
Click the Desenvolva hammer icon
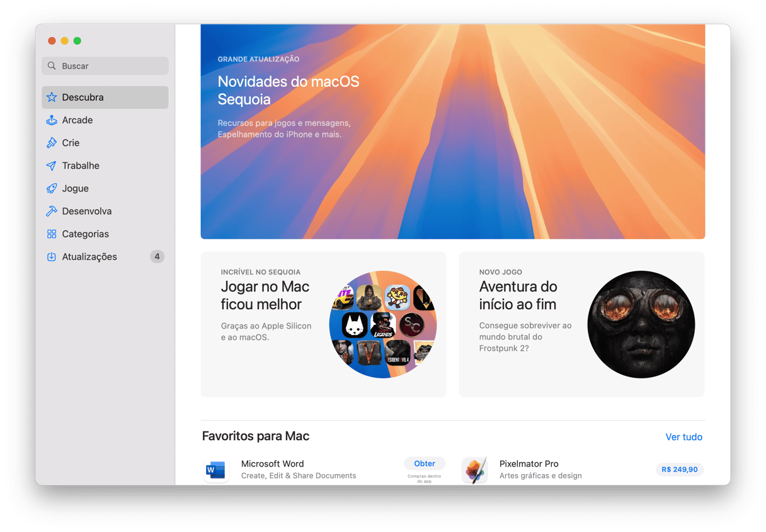[52, 211]
